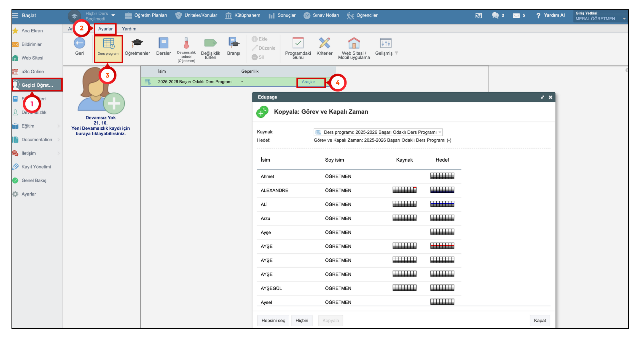The image size is (644, 342).
Task: Click the Programdaki Günü calendar icon
Action: click(x=298, y=43)
